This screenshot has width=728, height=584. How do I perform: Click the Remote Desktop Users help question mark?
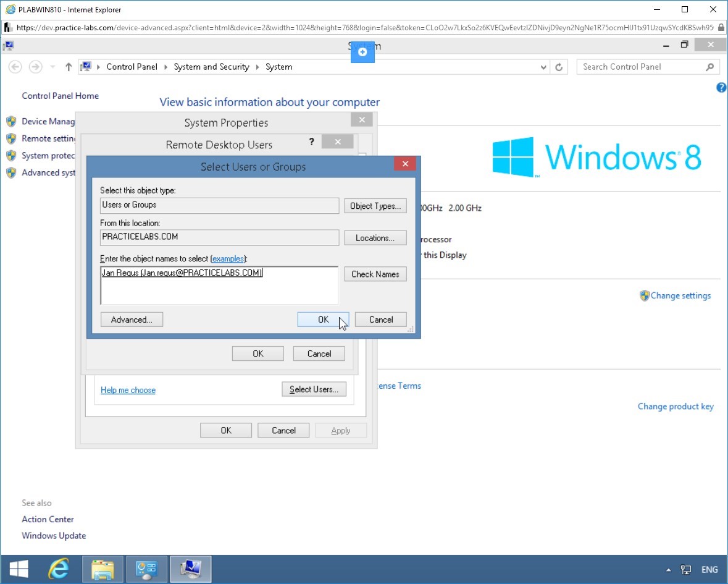pyautogui.click(x=312, y=142)
